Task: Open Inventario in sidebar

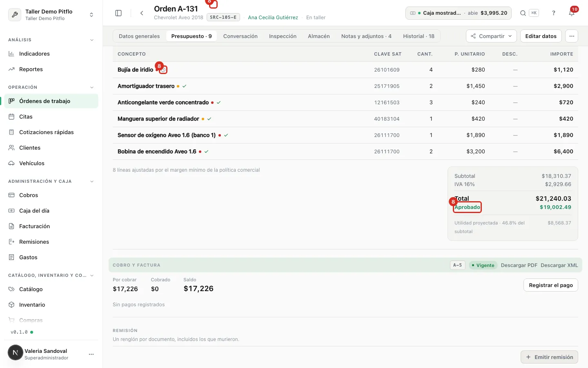Action: click(x=51, y=305)
